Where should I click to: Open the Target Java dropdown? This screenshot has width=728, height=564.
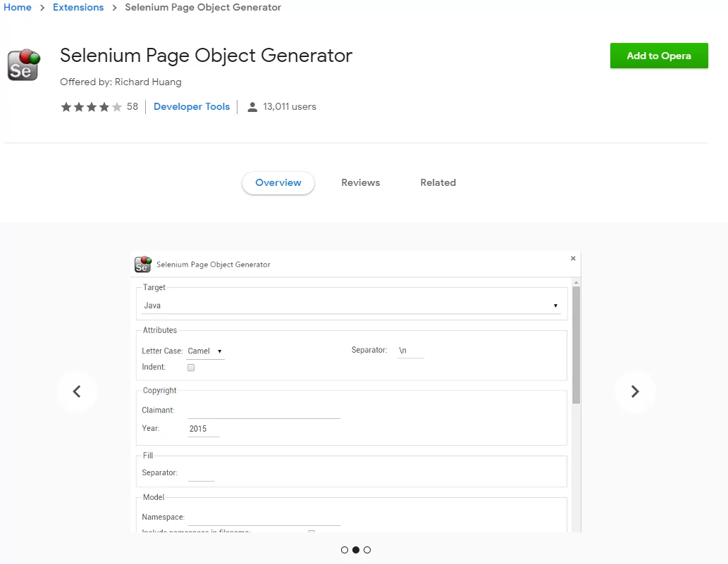351,306
